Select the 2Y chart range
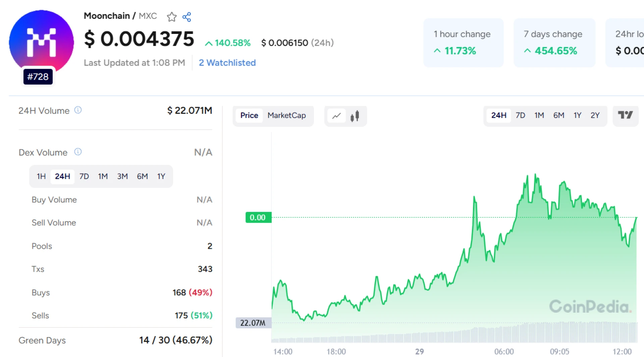This screenshot has height=357, width=644. click(595, 115)
